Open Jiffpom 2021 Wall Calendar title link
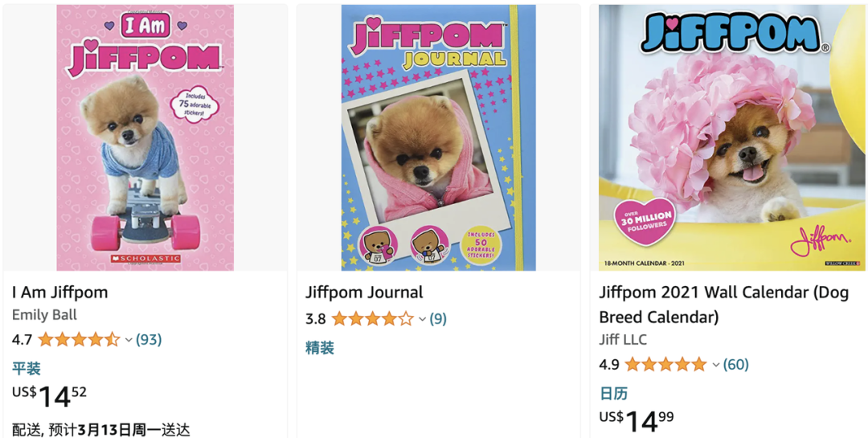The height and width of the screenshot is (438, 868). pyautogui.click(x=724, y=305)
